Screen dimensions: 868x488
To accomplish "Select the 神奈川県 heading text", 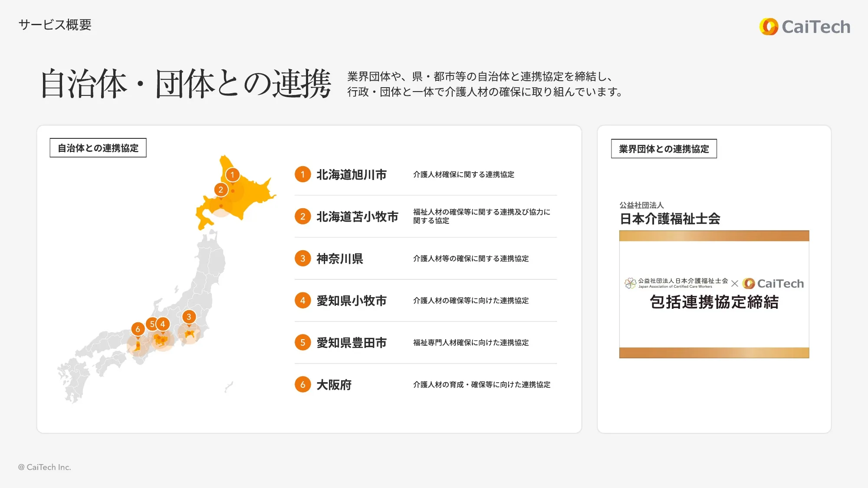I will tap(340, 259).
